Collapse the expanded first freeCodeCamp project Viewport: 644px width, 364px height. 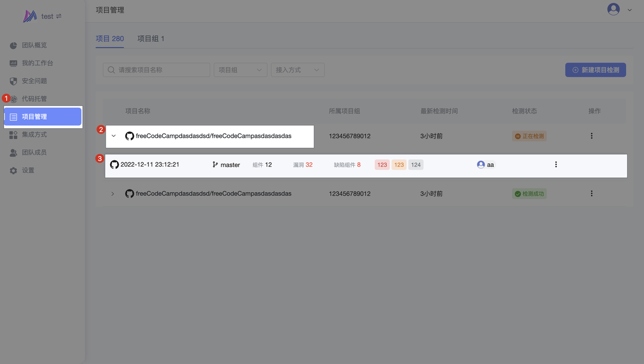point(113,136)
